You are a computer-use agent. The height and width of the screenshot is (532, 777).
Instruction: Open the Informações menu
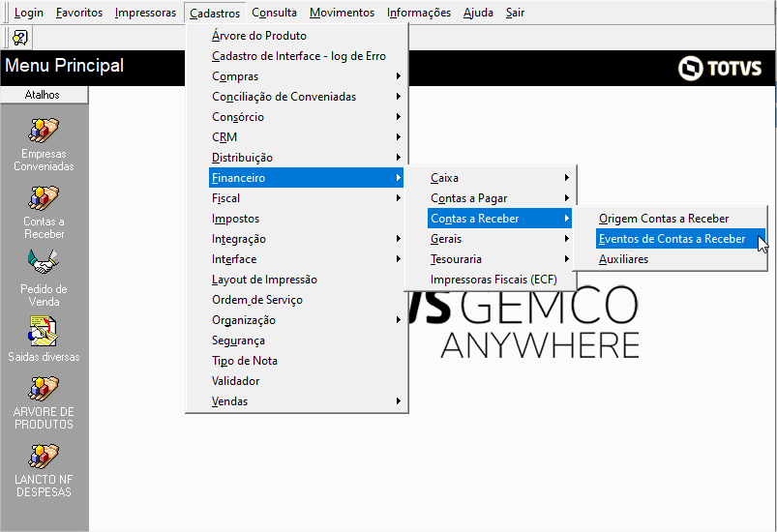tap(419, 13)
